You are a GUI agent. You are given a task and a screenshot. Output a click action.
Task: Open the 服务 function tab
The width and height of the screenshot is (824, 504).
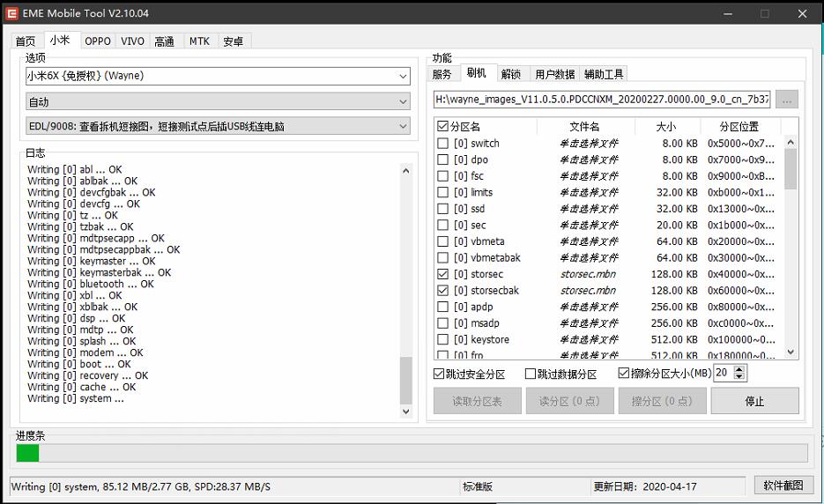click(442, 74)
